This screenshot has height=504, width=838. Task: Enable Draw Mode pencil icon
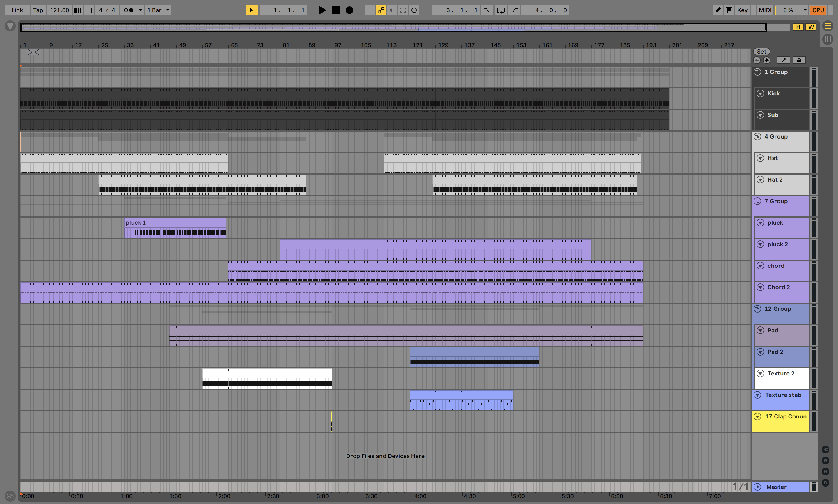[718, 10]
